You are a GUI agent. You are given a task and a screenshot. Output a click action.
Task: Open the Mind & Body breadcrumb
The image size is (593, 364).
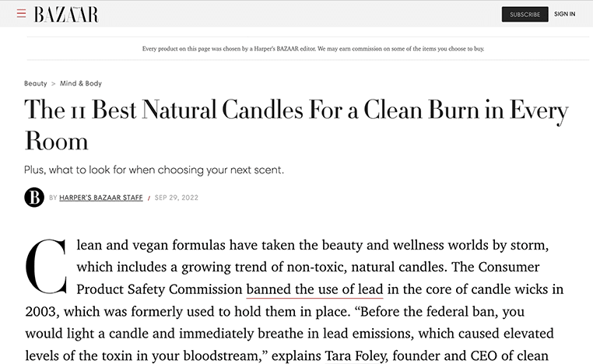(x=81, y=83)
